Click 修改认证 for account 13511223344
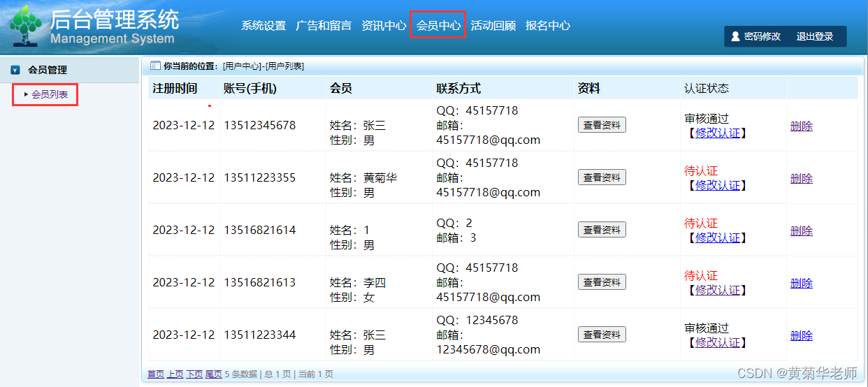868x387 pixels. [x=717, y=342]
